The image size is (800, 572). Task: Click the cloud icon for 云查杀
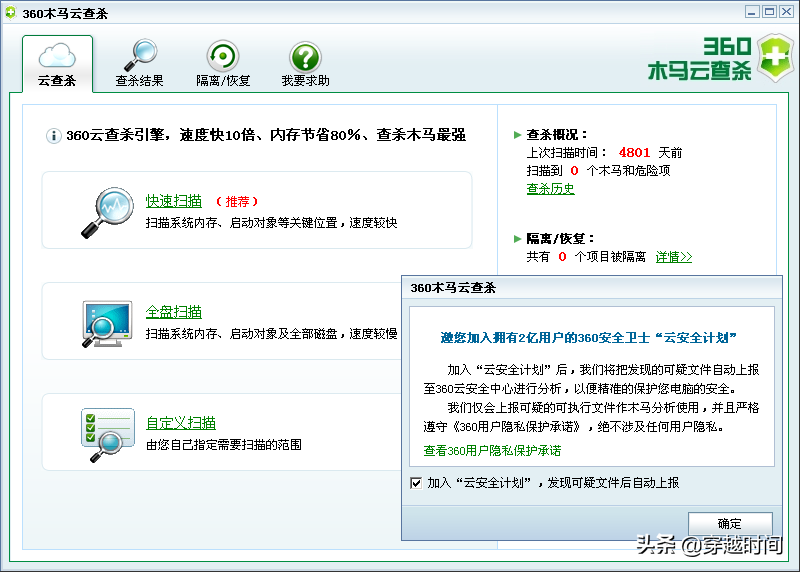[x=57, y=55]
